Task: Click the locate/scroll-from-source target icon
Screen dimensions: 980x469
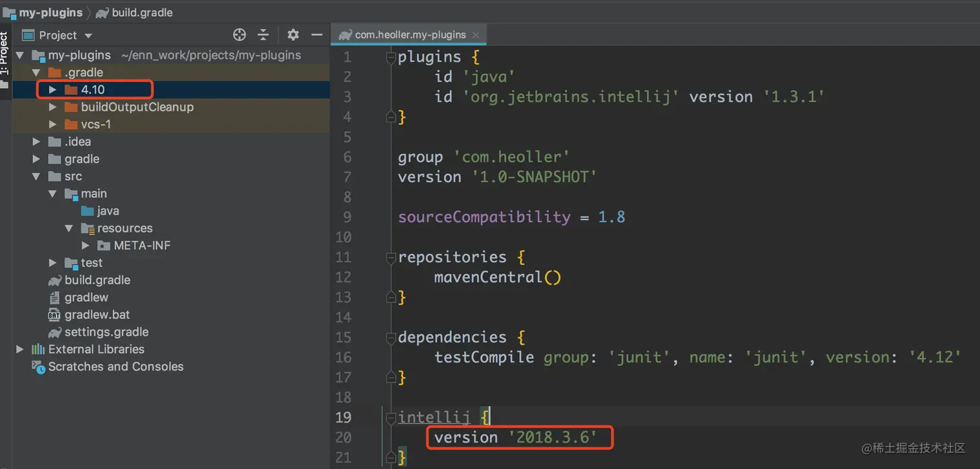Action: (x=240, y=35)
